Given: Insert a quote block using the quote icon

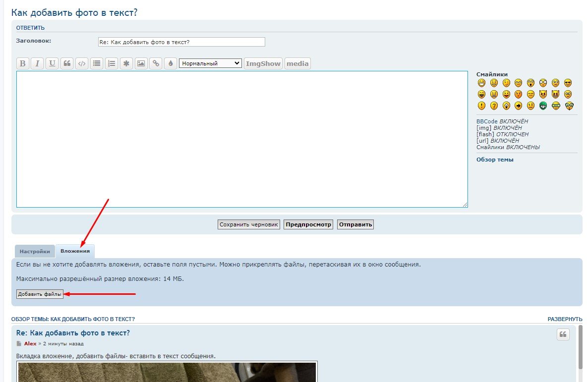Looking at the screenshot, I should (67, 63).
